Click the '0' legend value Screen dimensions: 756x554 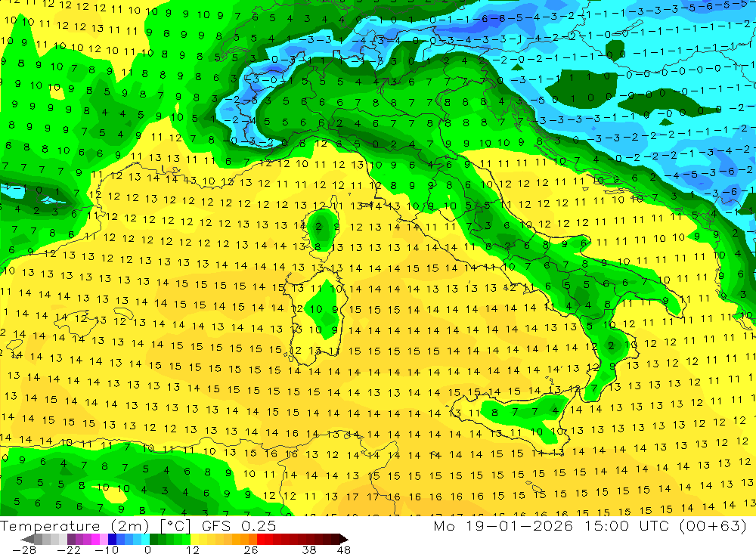(x=147, y=550)
